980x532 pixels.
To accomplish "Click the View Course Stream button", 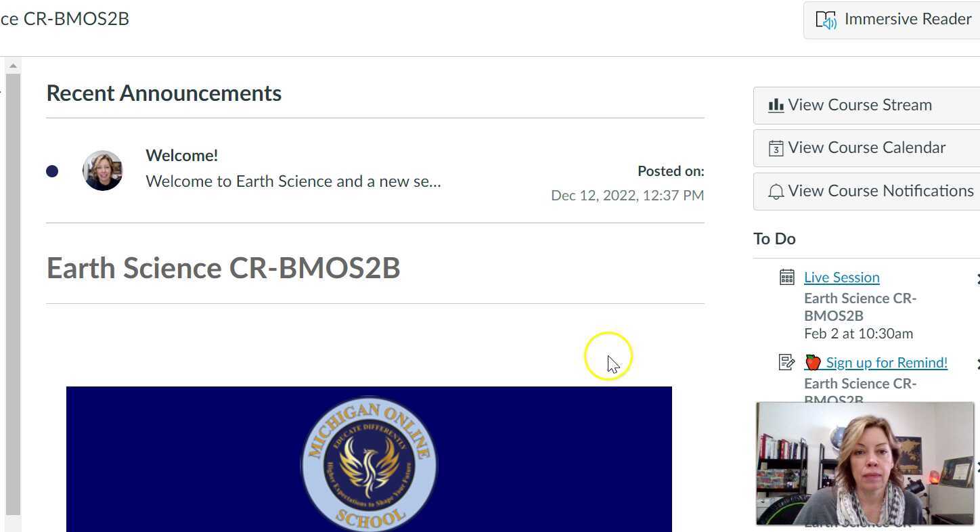I will click(860, 105).
